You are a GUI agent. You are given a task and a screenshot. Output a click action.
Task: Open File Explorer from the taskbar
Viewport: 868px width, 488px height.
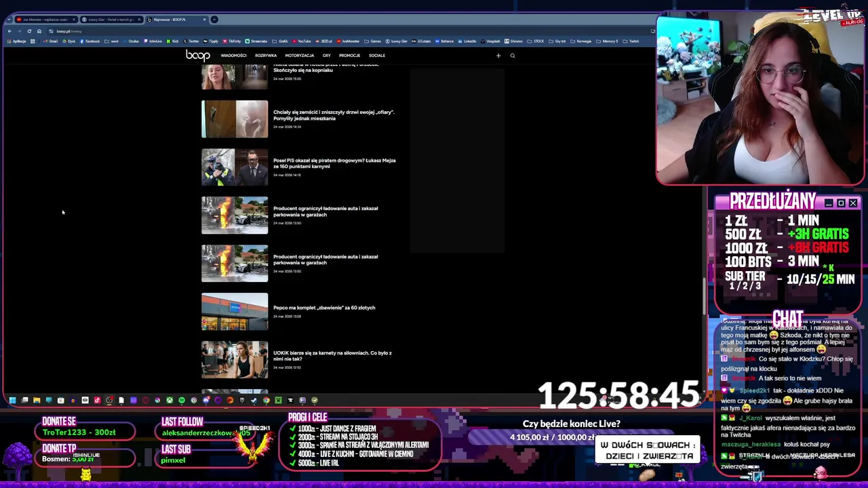click(x=37, y=400)
